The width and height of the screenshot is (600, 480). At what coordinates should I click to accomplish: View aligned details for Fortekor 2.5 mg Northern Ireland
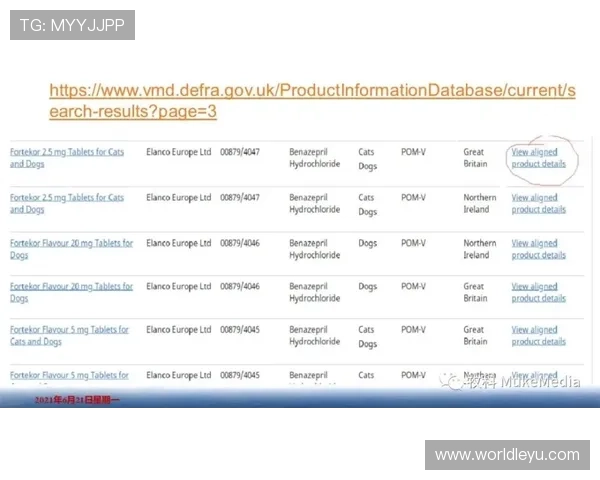point(538,204)
